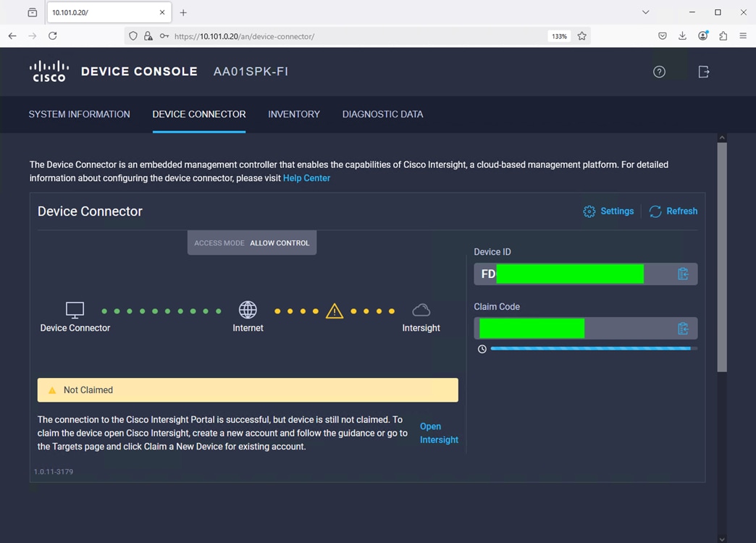Click the Intersight cloud icon

pyautogui.click(x=421, y=310)
